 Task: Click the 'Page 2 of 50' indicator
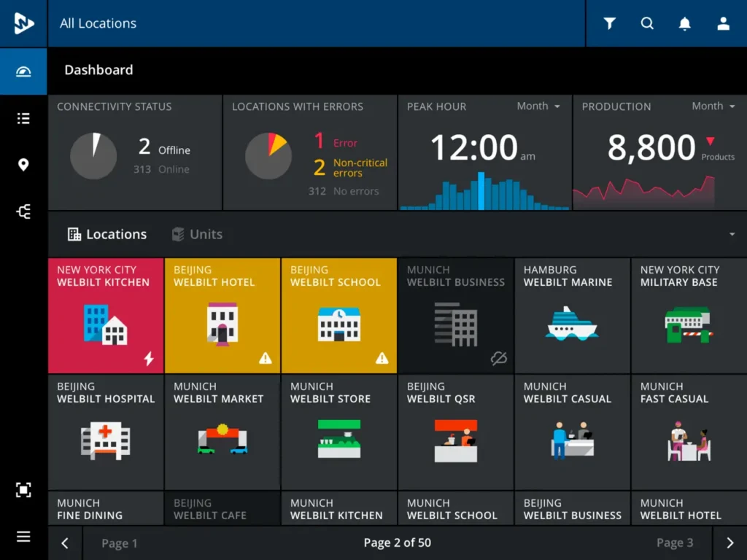[x=398, y=542]
